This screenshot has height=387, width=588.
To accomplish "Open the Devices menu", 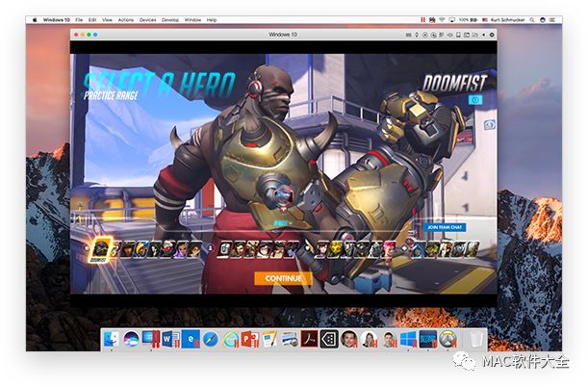I will [x=148, y=20].
